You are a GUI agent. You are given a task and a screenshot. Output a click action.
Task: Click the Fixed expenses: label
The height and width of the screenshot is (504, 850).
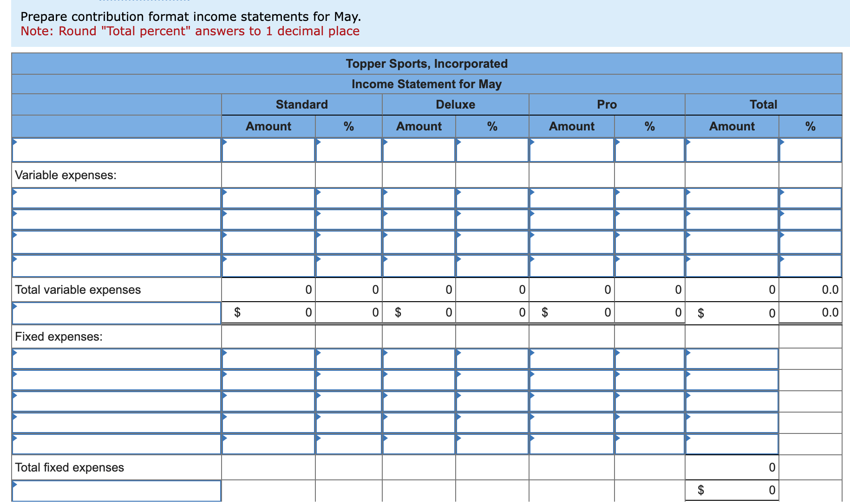(x=59, y=336)
